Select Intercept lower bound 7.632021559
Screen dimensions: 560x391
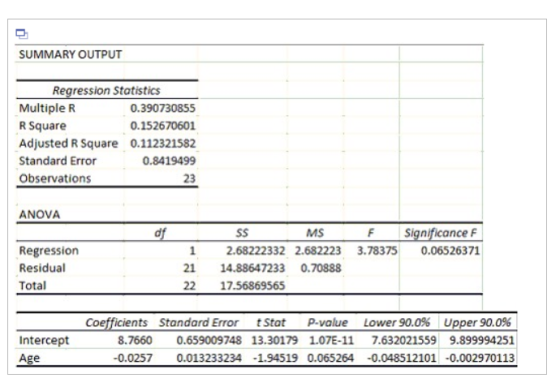coord(404,340)
